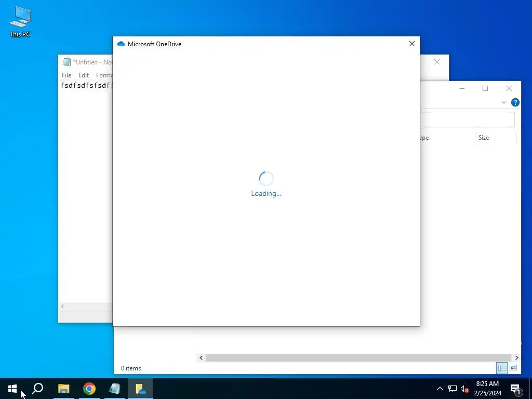Open the This PC desktop icon
The width and height of the screenshot is (532, 399).
coord(20,21)
